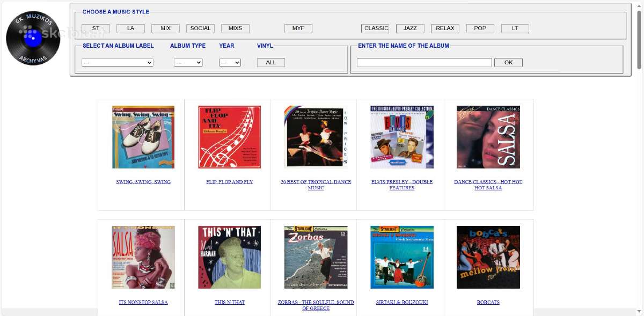This screenshot has width=644, height=316.
Task: Click OK to search album name
Action: click(x=509, y=62)
